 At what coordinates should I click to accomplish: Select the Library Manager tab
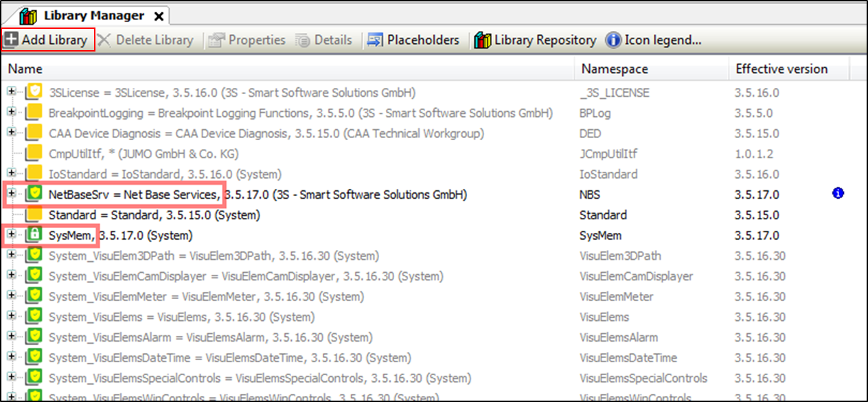(x=93, y=15)
